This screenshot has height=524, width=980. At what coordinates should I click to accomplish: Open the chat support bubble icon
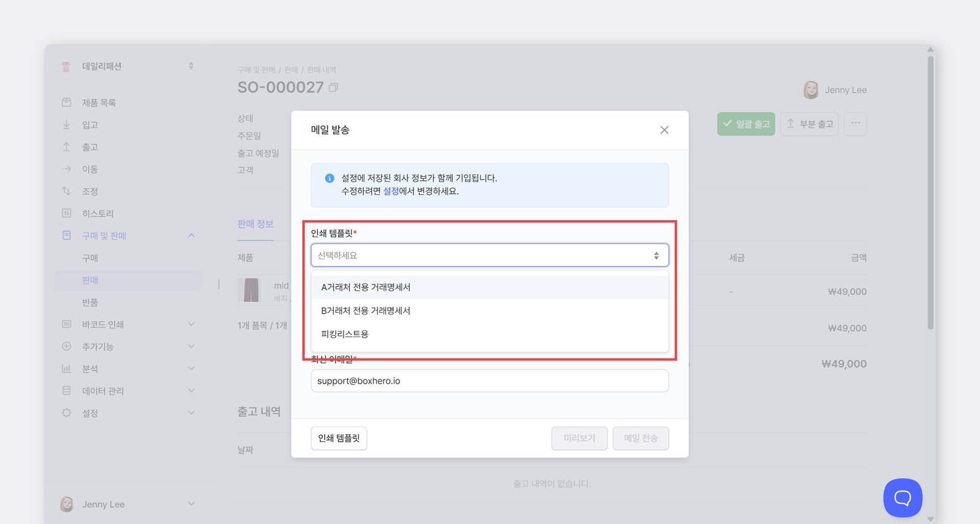point(903,498)
